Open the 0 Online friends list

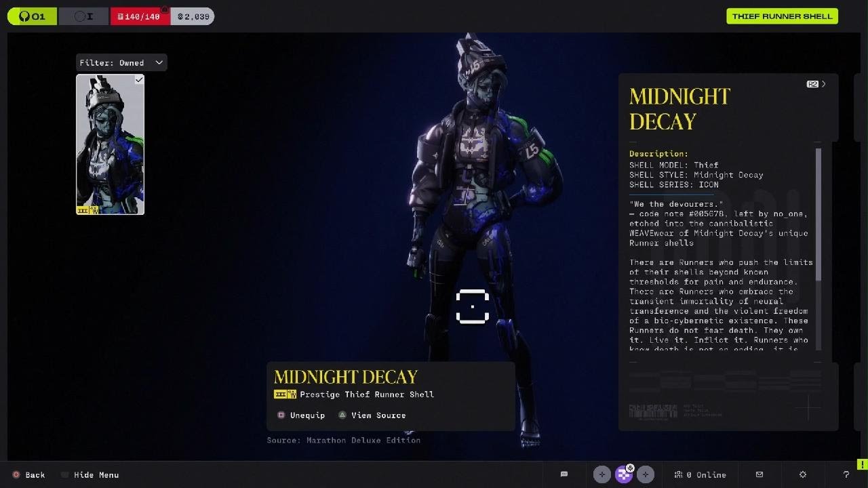pyautogui.click(x=700, y=474)
